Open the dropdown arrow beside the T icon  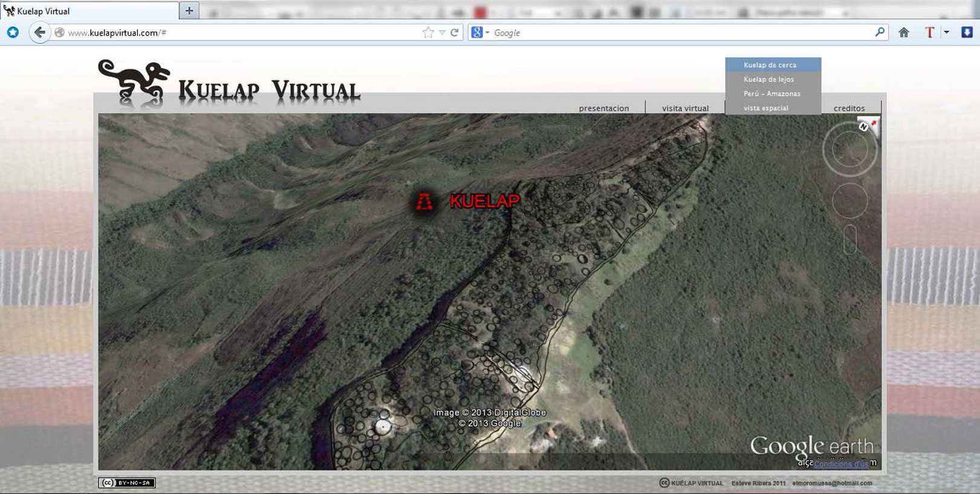946,33
